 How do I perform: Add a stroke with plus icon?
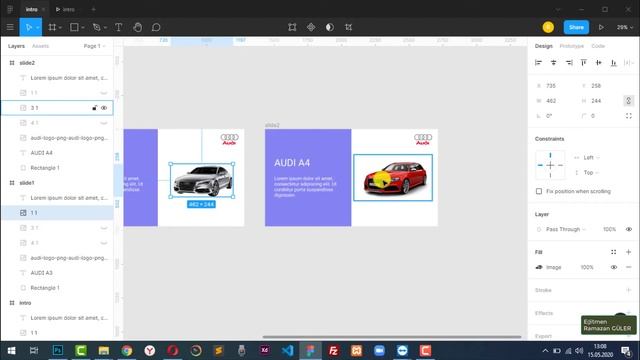(x=629, y=290)
